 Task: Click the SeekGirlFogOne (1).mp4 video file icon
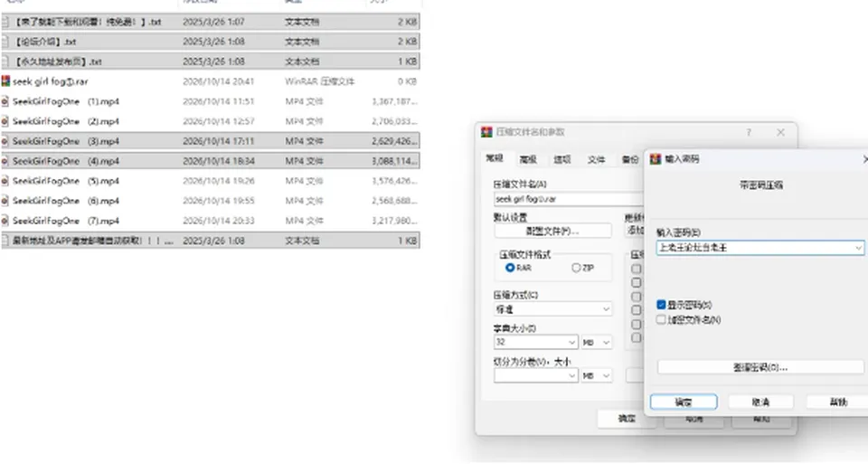point(5,101)
